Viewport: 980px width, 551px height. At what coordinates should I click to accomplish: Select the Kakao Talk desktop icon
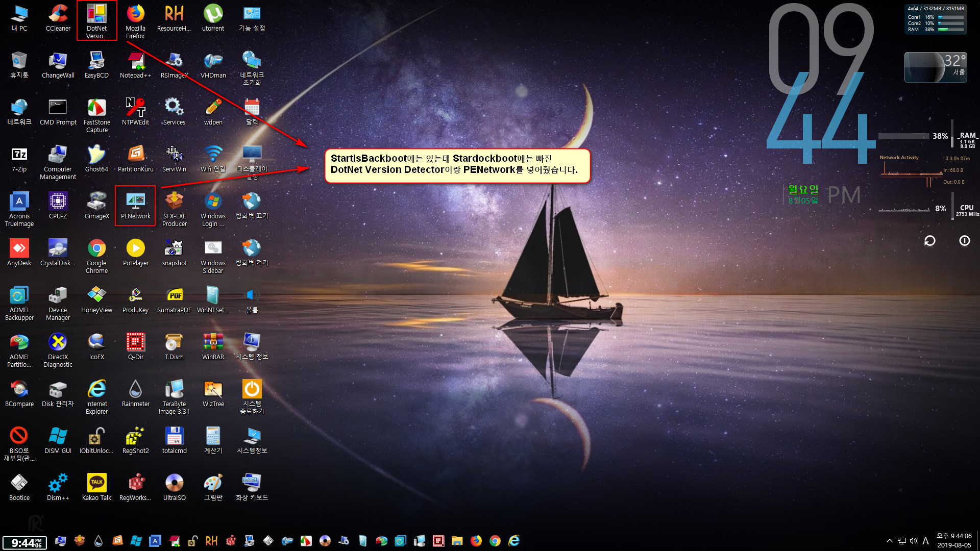(96, 487)
